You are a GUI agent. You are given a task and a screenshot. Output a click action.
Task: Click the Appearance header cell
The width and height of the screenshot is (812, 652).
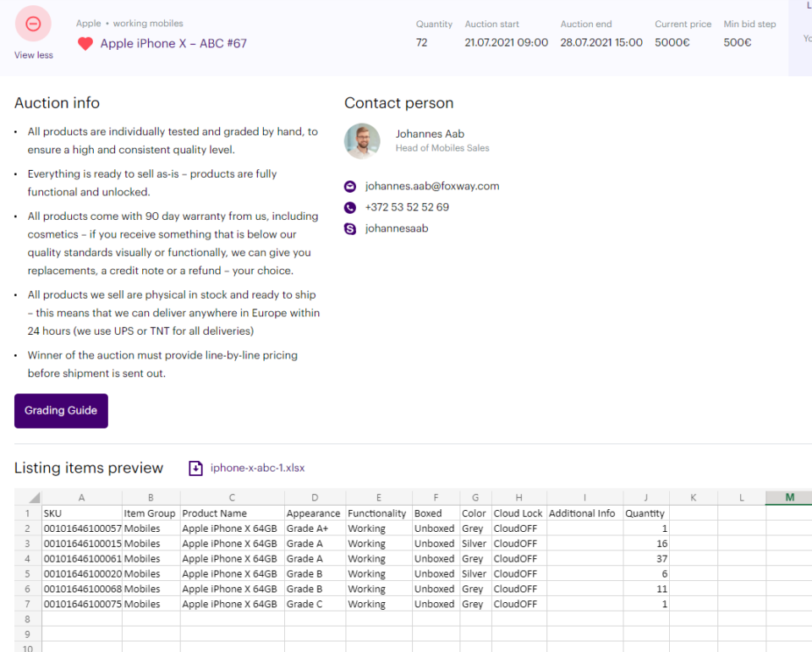(x=315, y=513)
